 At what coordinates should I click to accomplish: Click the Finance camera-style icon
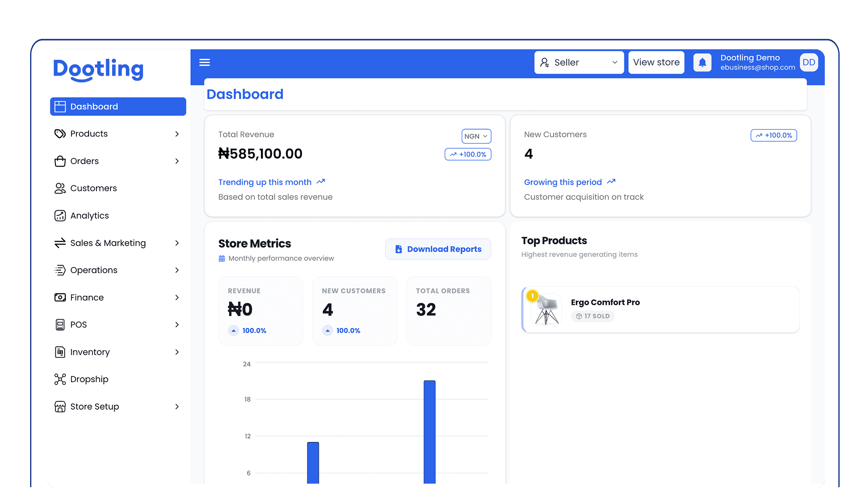[61, 297]
